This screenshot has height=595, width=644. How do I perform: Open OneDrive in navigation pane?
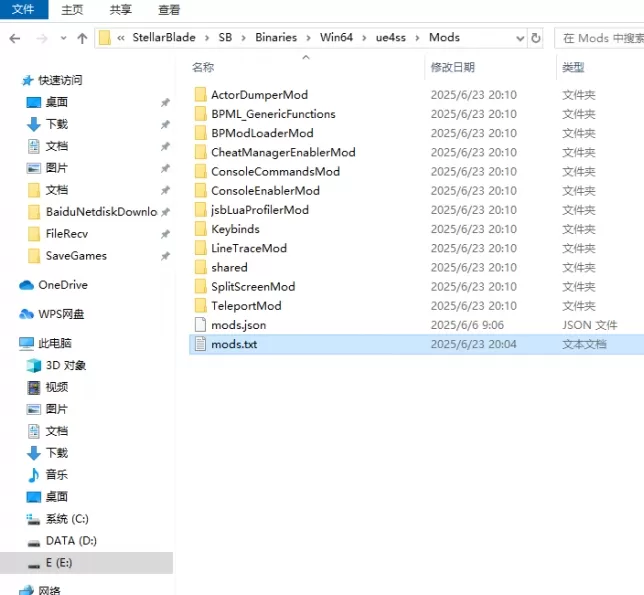point(62,285)
